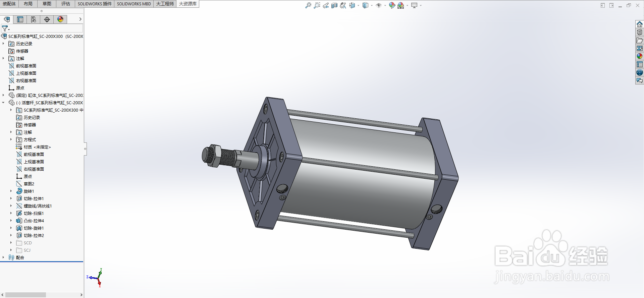Viewport: 644px width, 298px height.
Task: Click the Display Style icon
Action: coord(366,5)
